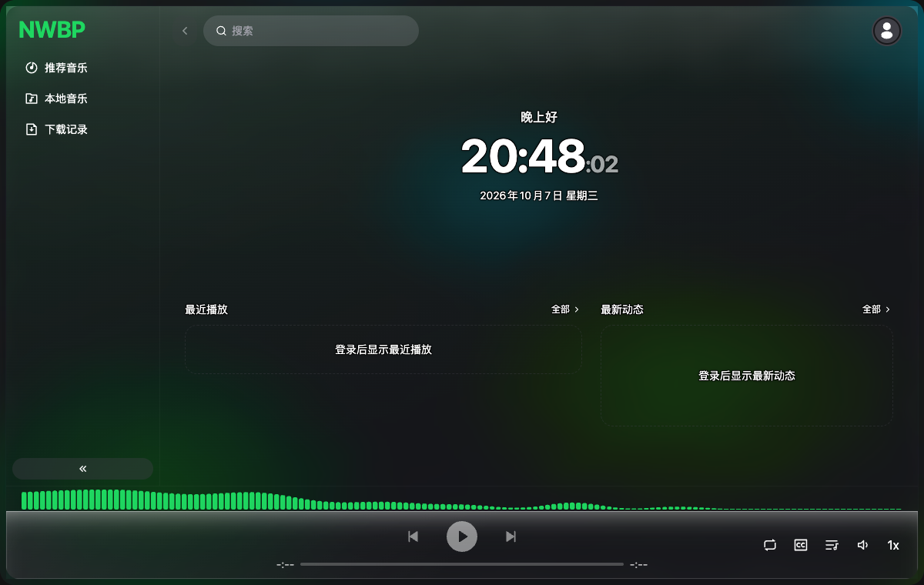Click the 最新动态 heading
This screenshot has height=585, width=924.
tap(622, 309)
